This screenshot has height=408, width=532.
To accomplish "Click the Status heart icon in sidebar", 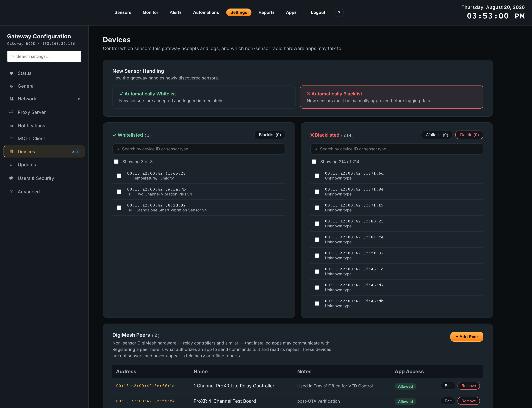I will point(11,73).
